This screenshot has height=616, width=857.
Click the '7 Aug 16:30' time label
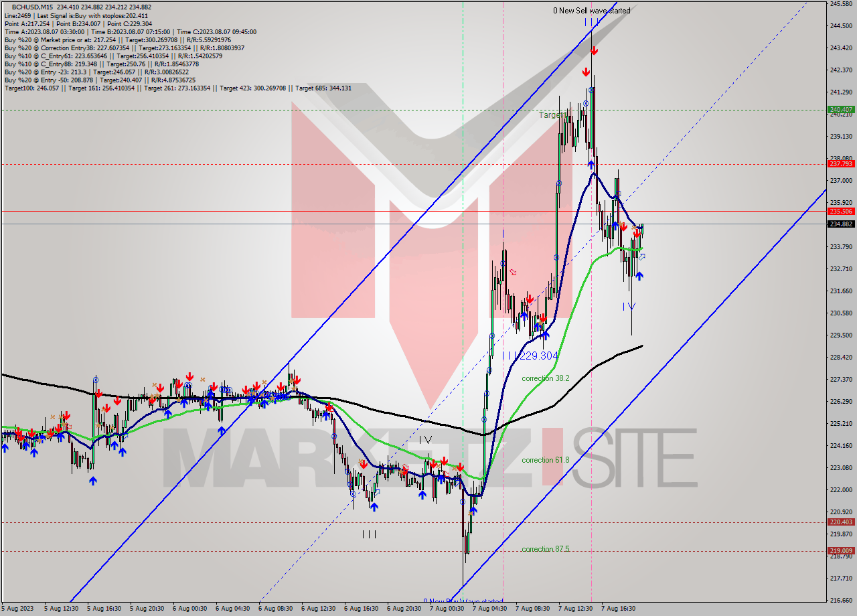pyautogui.click(x=619, y=609)
